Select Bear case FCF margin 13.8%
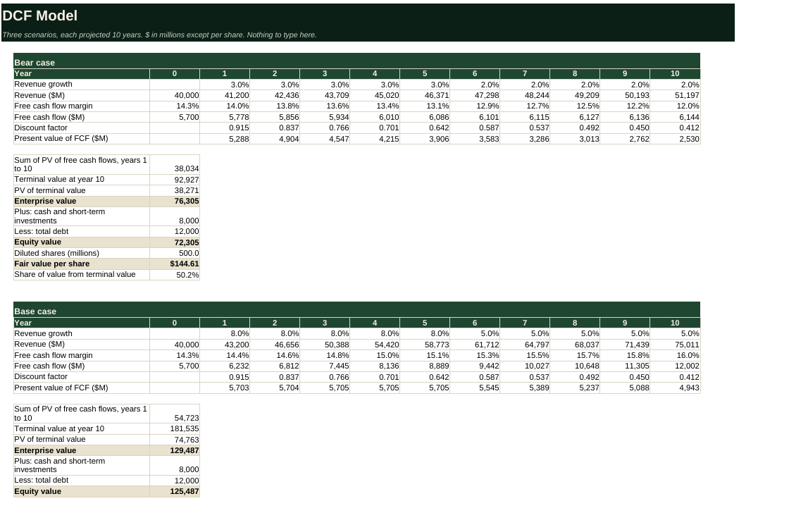The width and height of the screenshot is (789, 532). click(275, 106)
